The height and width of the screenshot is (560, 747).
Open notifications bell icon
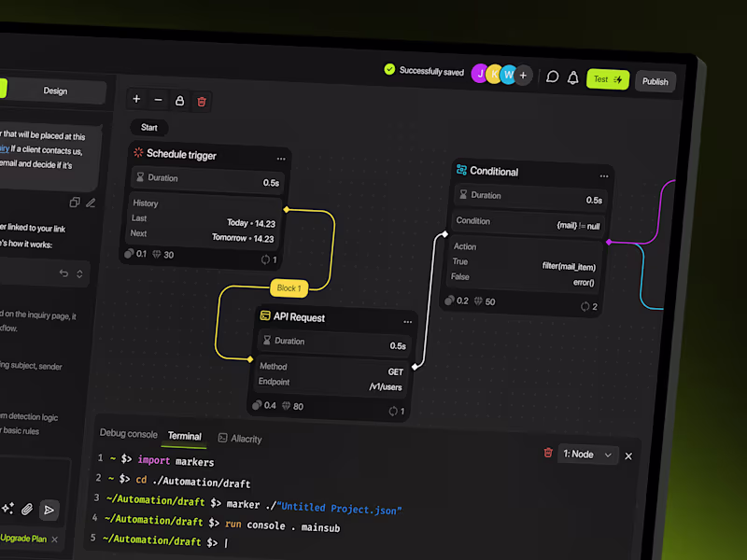pos(572,77)
